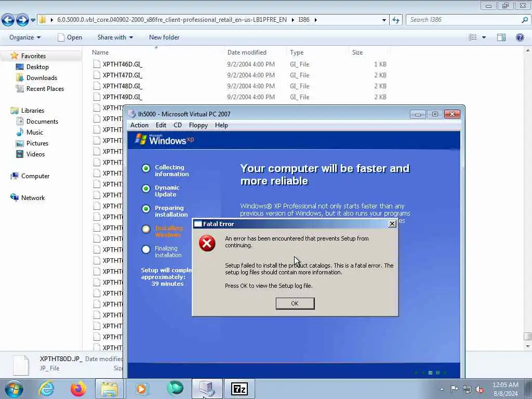The image size is (532, 399).
Task: Click the Open button in Explorer toolbar
Action: click(x=70, y=37)
